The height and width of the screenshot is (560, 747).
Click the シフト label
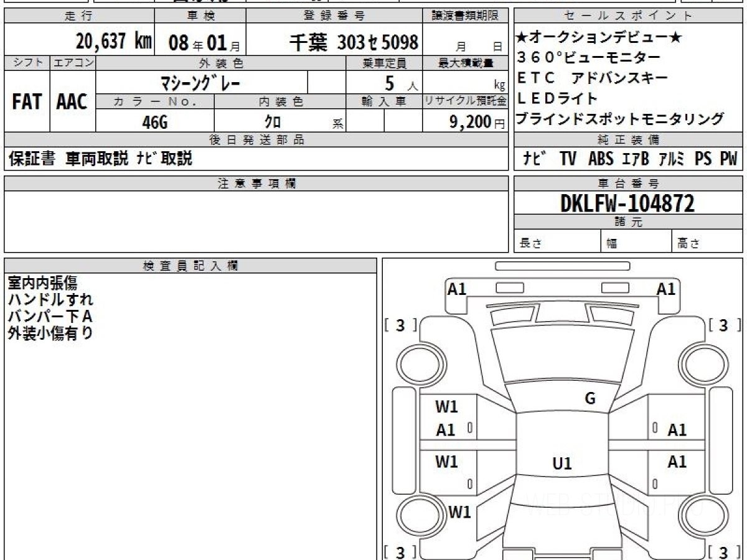point(27,62)
